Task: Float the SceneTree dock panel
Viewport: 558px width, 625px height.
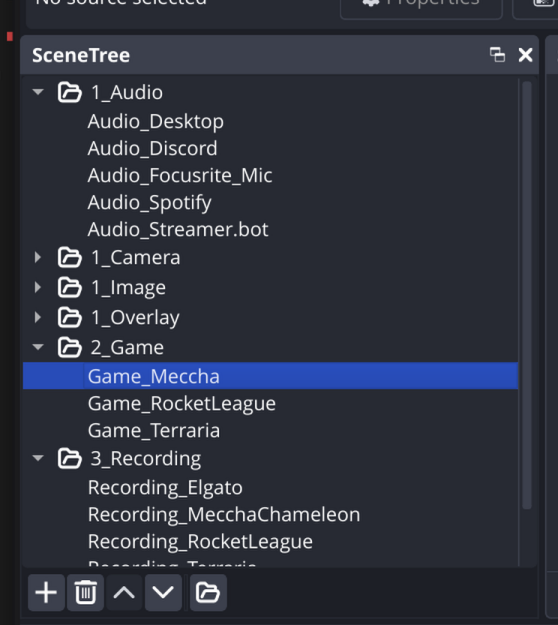Action: tap(497, 55)
